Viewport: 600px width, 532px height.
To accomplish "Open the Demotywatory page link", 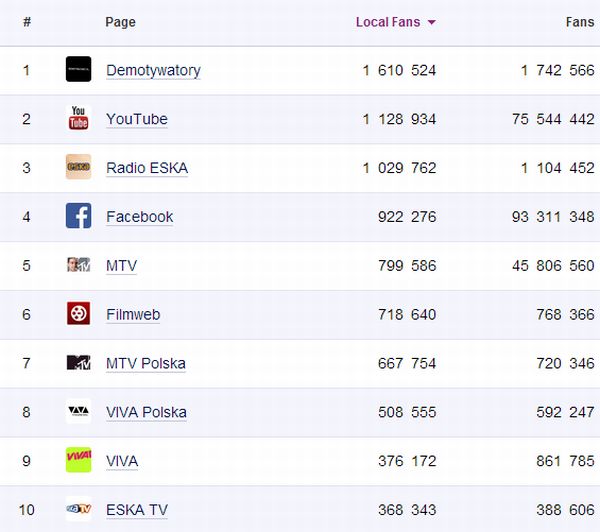I will [x=153, y=70].
